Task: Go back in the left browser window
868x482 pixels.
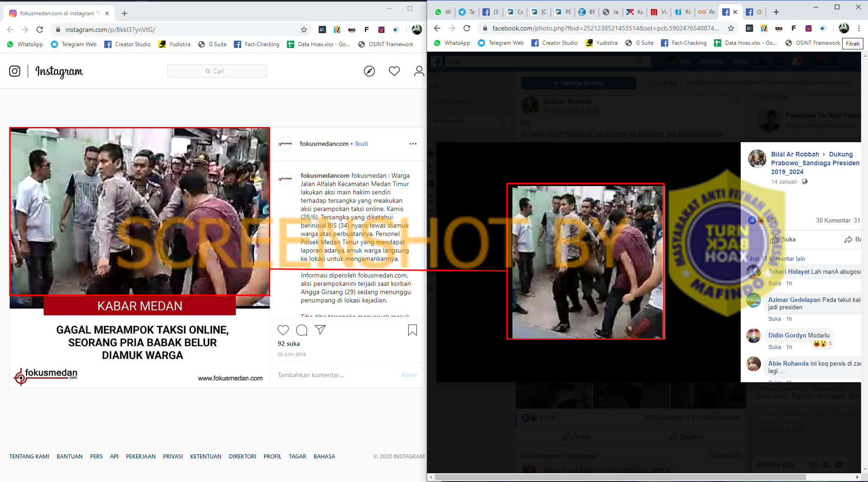Action: (10, 30)
